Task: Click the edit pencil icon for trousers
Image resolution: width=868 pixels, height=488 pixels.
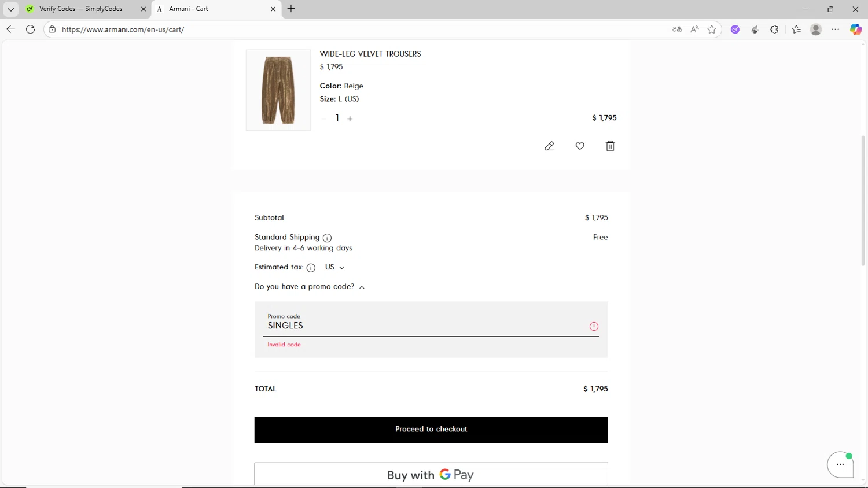Action: pyautogui.click(x=549, y=146)
